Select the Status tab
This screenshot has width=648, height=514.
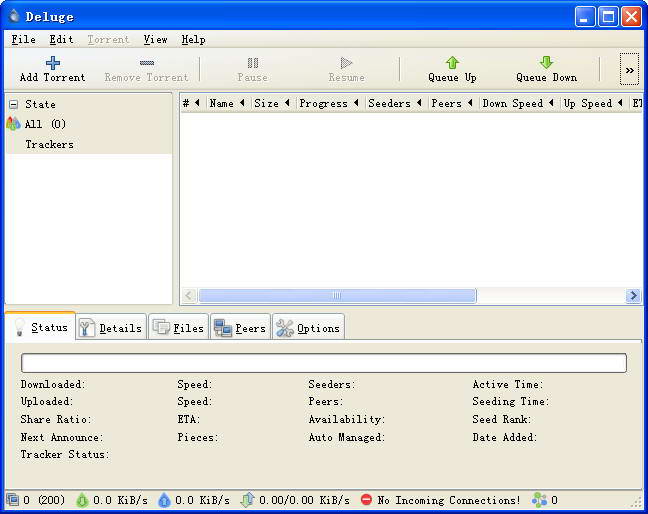[40, 326]
